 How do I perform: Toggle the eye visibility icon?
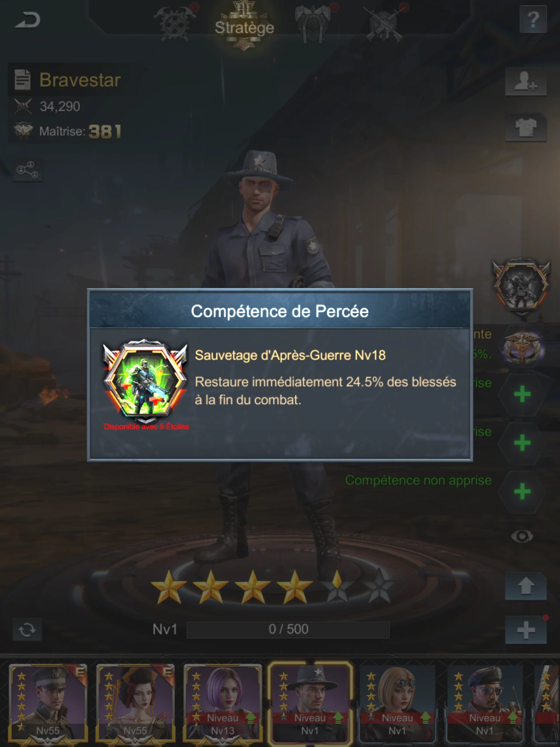point(522,536)
